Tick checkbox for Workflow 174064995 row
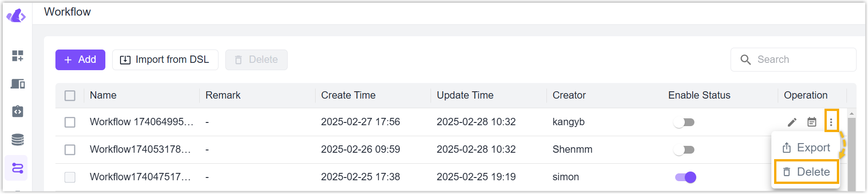 click(x=70, y=122)
